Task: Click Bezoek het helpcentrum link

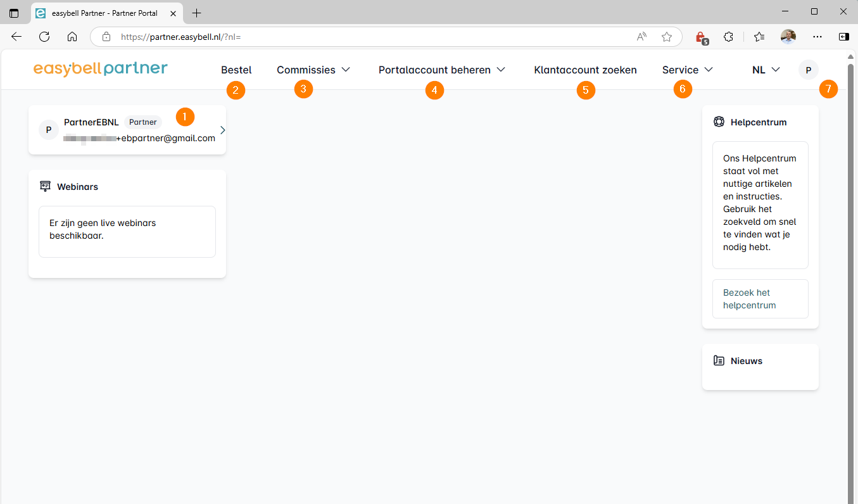Action: pos(749,299)
